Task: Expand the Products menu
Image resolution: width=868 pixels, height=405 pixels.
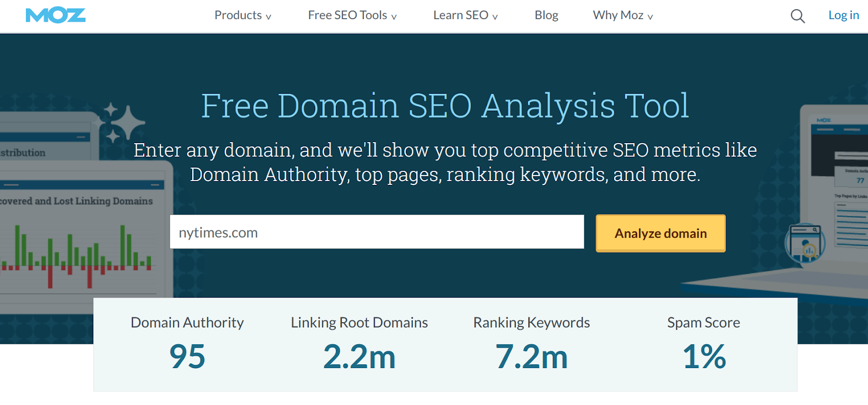Action: (x=242, y=15)
